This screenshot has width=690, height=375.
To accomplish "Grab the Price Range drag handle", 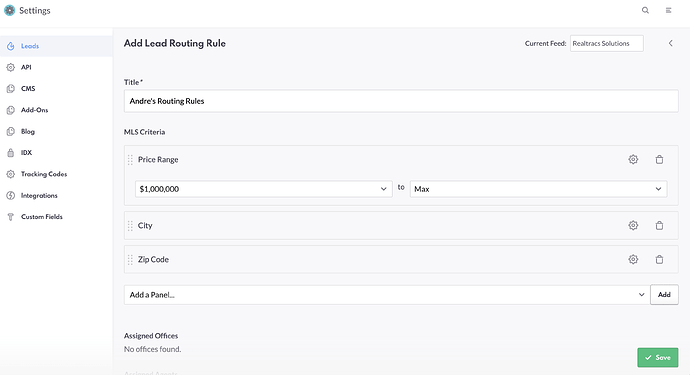I will (x=130, y=160).
